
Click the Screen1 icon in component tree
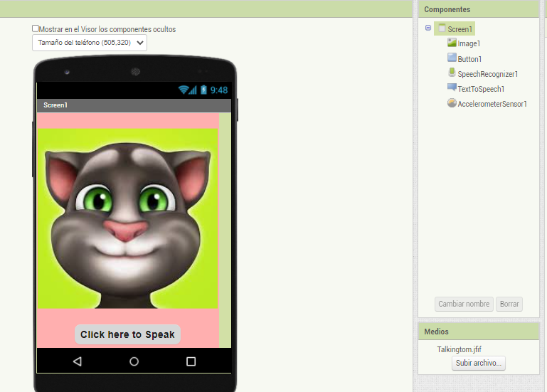tap(442, 28)
